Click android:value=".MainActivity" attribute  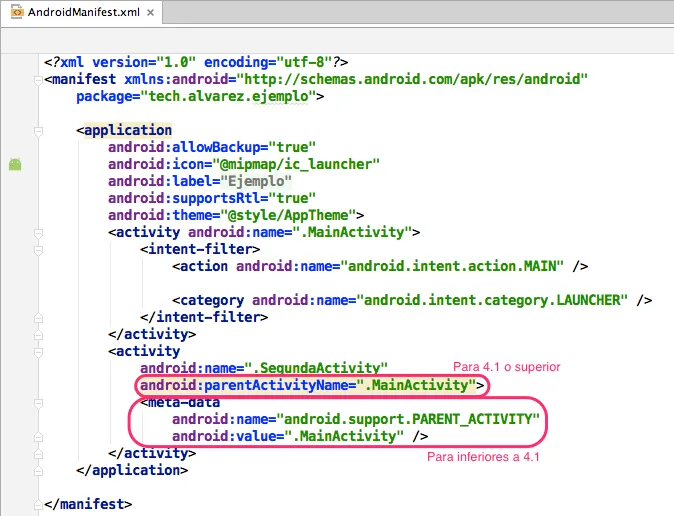[288, 436]
